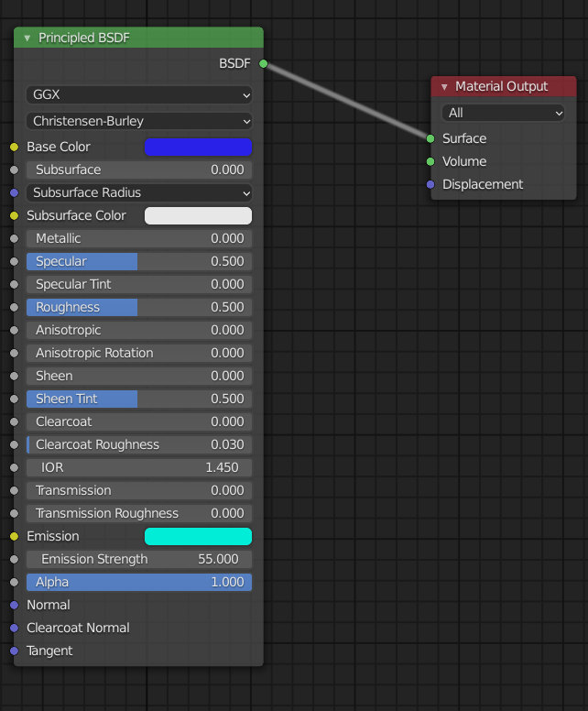The height and width of the screenshot is (711, 588).
Task: Click the Tangent input socket
Action: pos(14,651)
